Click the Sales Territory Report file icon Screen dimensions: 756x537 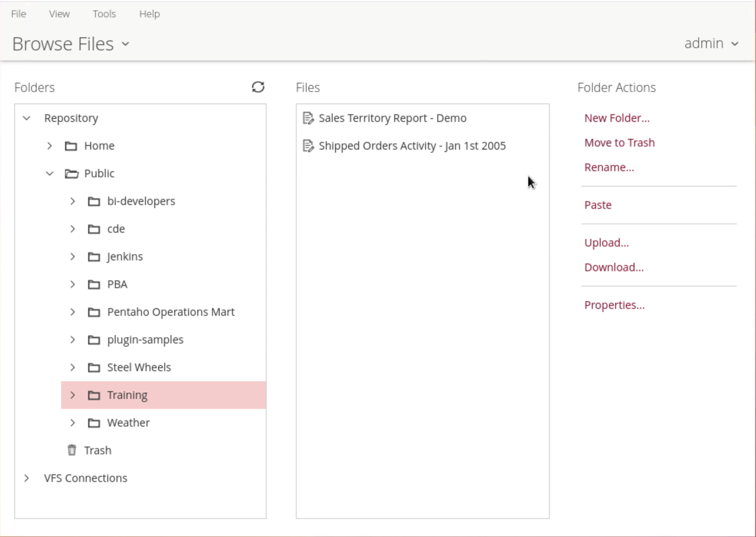pyautogui.click(x=308, y=118)
